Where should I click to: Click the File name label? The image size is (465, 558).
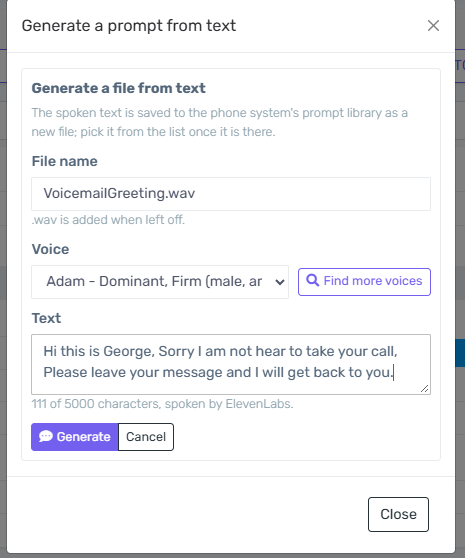click(x=64, y=161)
